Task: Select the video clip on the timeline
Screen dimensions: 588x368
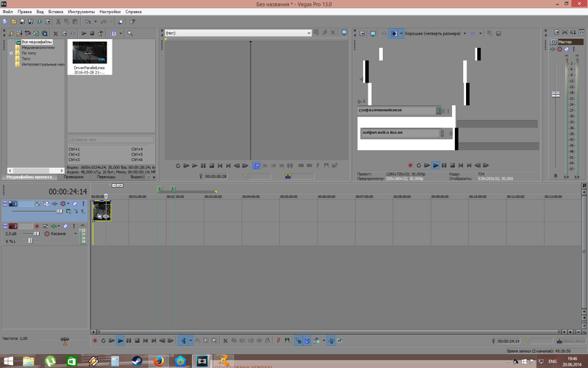Action: tap(101, 210)
